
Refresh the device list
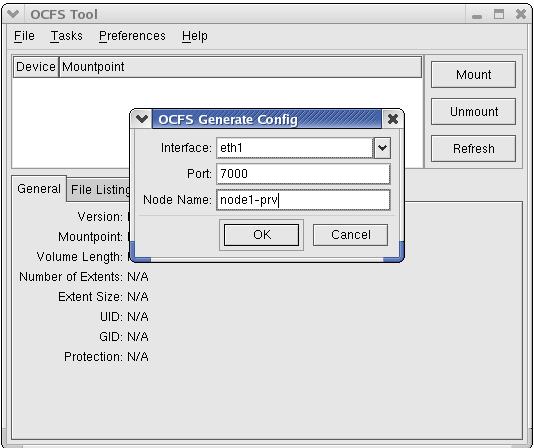click(x=473, y=149)
